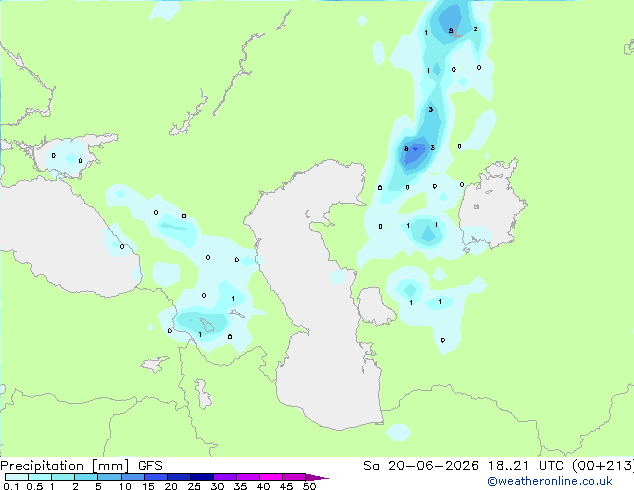Click the '10' legend scale label

(x=125, y=486)
